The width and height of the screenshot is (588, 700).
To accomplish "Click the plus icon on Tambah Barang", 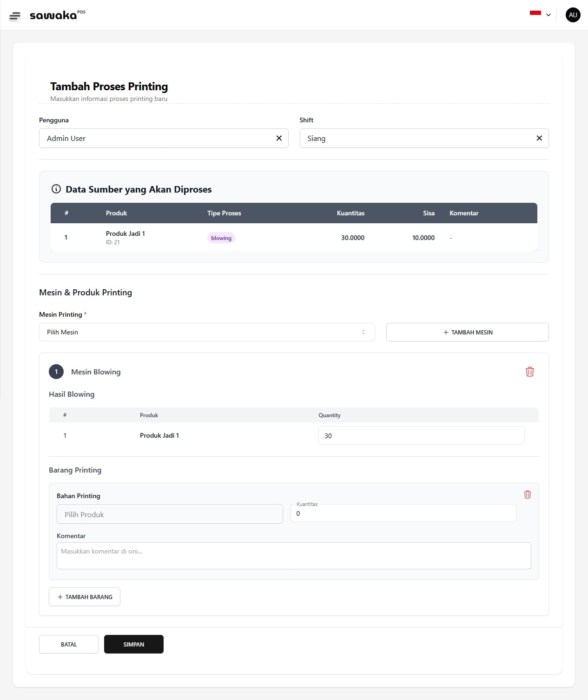I will 59,597.
